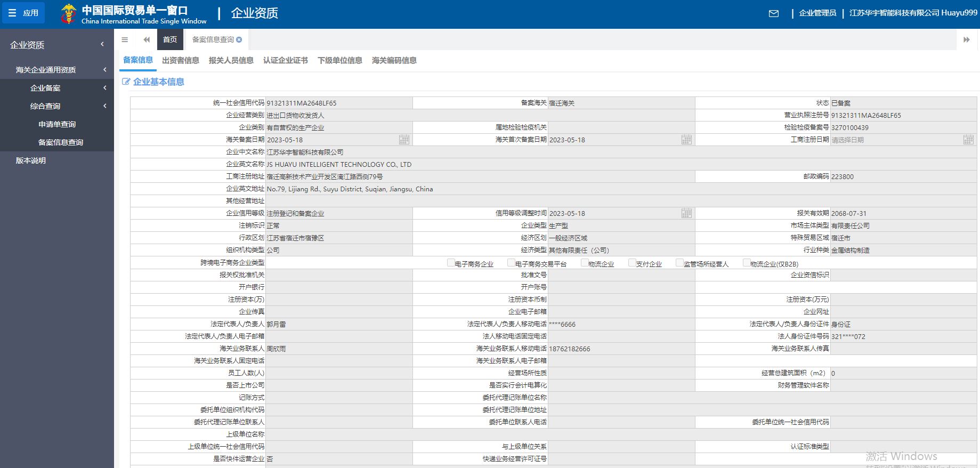Viewport: 980px width, 468px height.
Task: Check the 支付企业 checkbox
Action: pos(632,262)
